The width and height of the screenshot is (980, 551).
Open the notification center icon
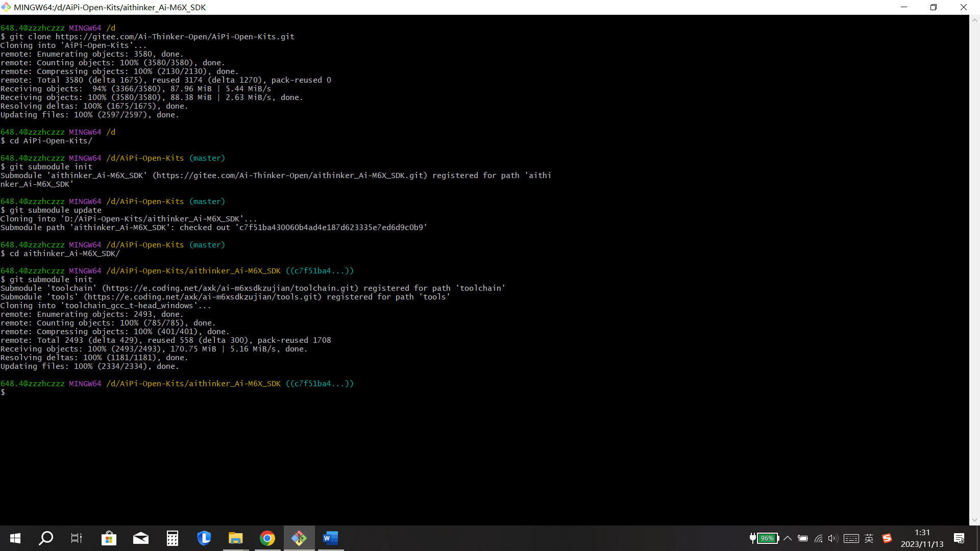pos(959,538)
